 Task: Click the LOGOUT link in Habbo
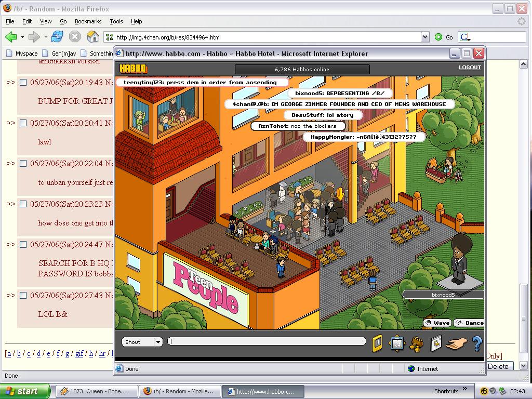(470, 67)
